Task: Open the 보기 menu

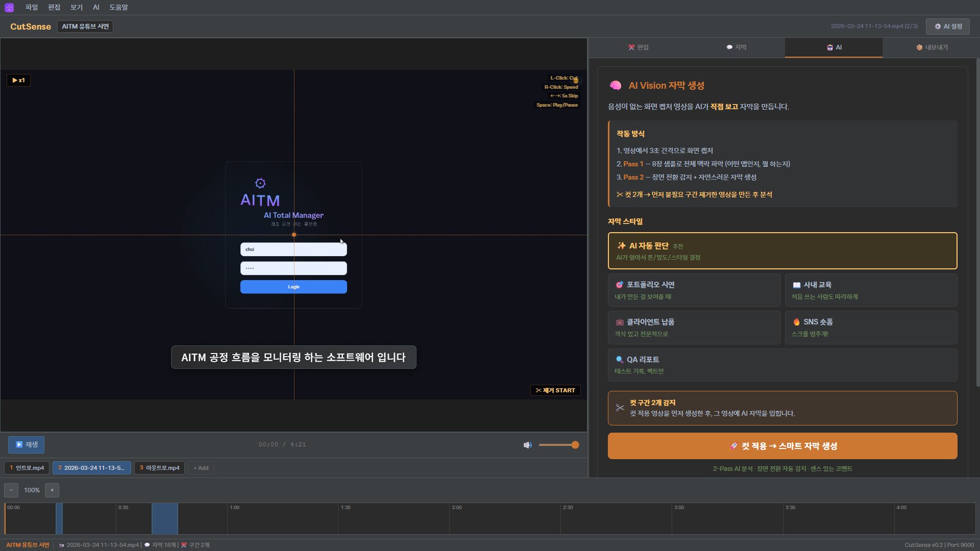Action: coord(77,7)
